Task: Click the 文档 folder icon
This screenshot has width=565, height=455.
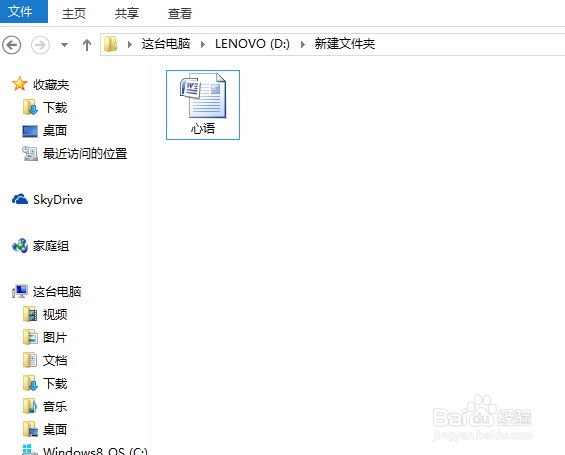Action: [30, 360]
